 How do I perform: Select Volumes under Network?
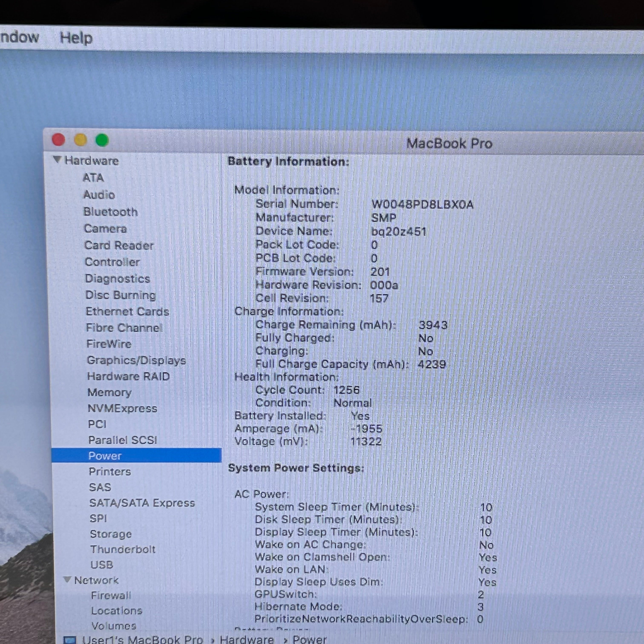(x=114, y=626)
